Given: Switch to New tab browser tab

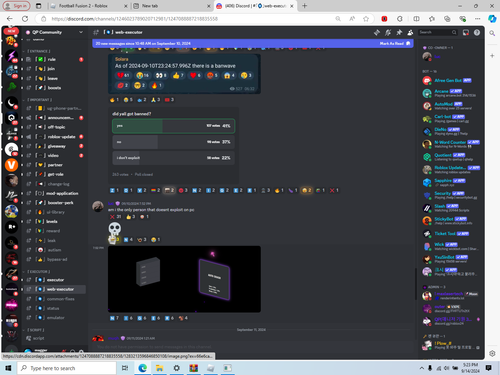Looking at the screenshot, I should 171,6.
